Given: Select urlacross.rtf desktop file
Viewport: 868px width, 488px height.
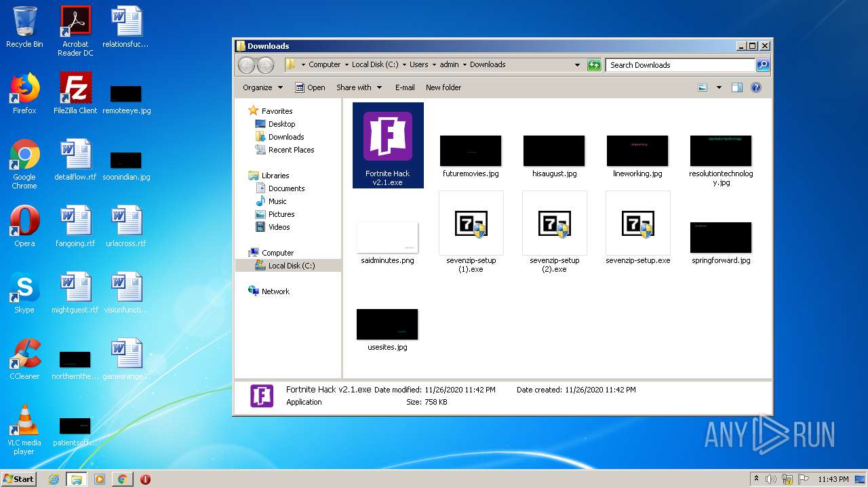Looking at the screenshot, I should pyautogui.click(x=126, y=226).
